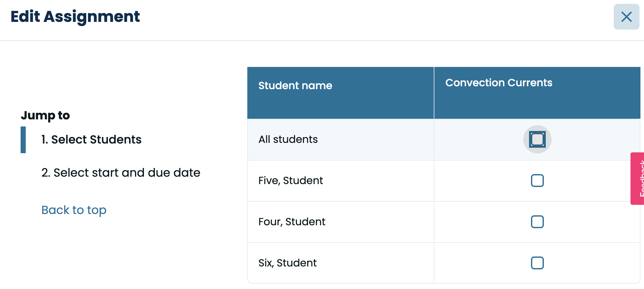The width and height of the screenshot is (644, 289).
Task: Tick checkbox for Six, Student
Action: coord(537,263)
